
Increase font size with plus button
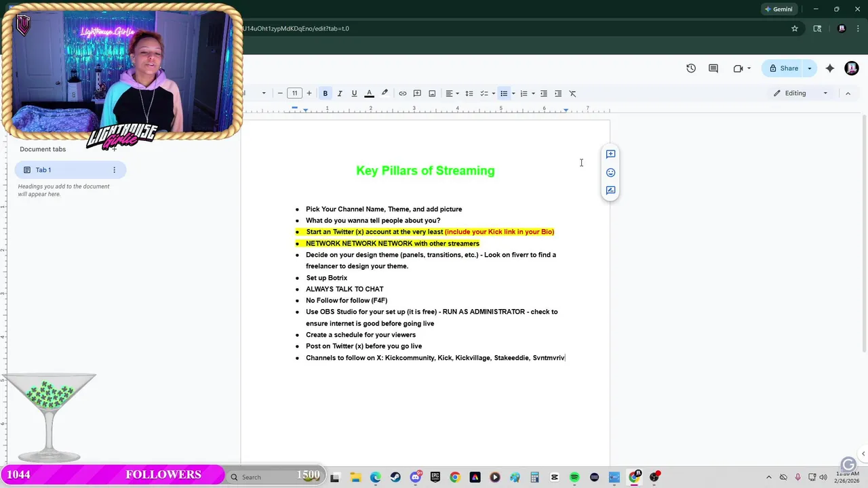pyautogui.click(x=309, y=94)
